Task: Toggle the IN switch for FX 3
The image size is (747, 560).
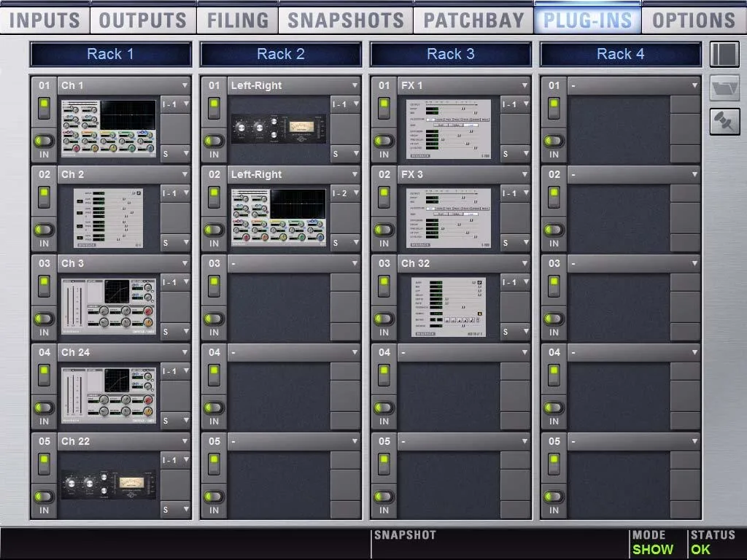Action: 384,230
